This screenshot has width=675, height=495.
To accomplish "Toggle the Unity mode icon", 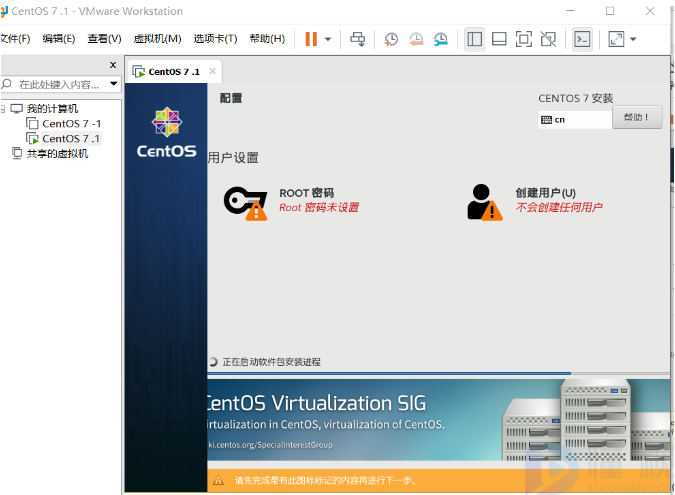I will tap(547, 39).
